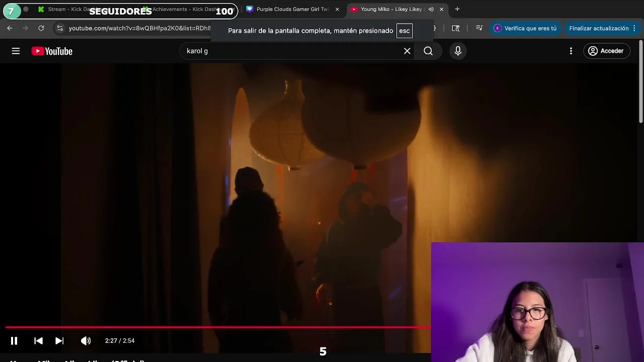This screenshot has width=644, height=362.
Task: Clear the 'karol g' search text
Action: point(407,51)
